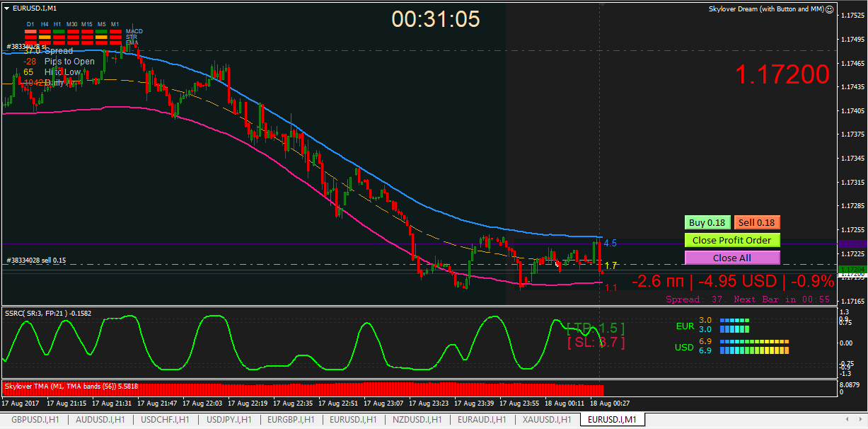Click the Close Profit Order button

click(x=732, y=240)
